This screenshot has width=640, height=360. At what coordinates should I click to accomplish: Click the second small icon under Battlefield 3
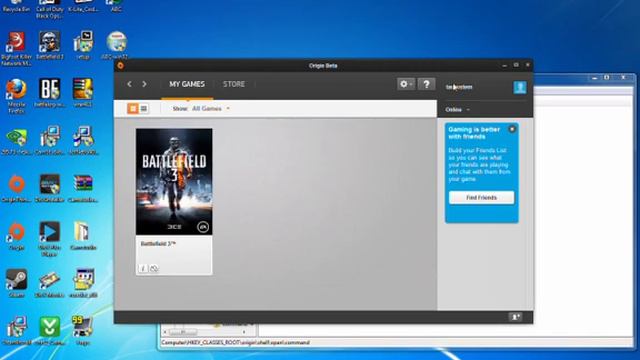point(153,268)
